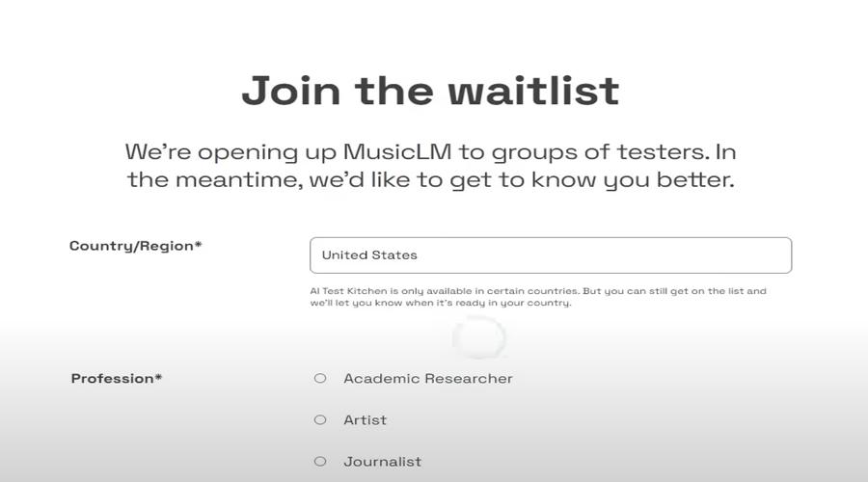The width and height of the screenshot is (868, 482).
Task: Click the 'Profession*' field label
Action: point(116,379)
